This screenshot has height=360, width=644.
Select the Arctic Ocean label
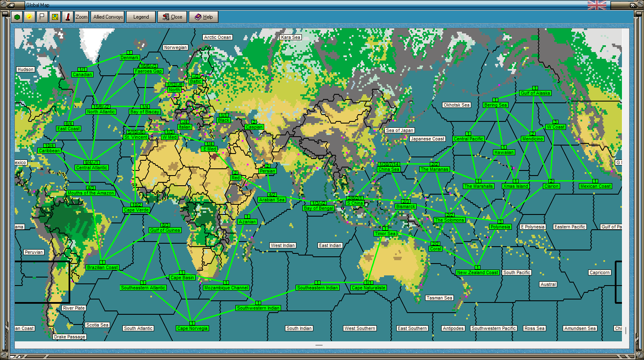(218, 37)
